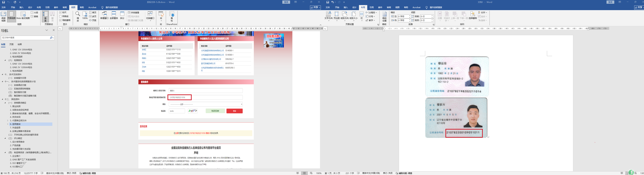Select vertical (垂直) page movement
644x175 pixels.
point(45,17)
